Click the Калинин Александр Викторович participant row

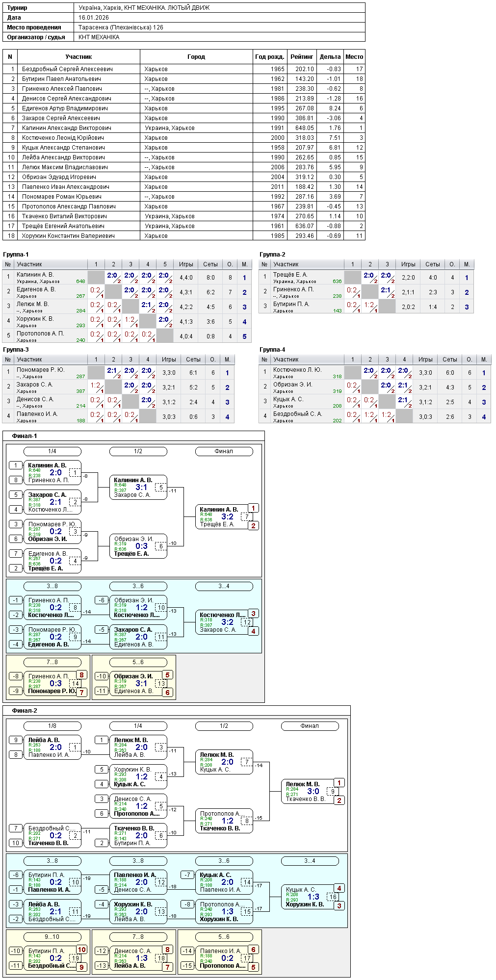(x=183, y=128)
